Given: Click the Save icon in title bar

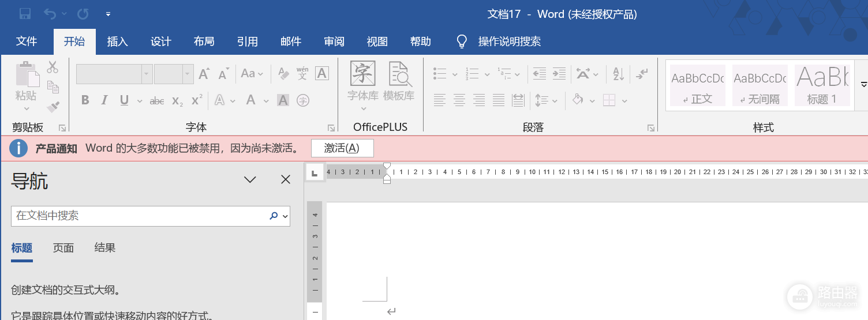Looking at the screenshot, I should pos(25,13).
